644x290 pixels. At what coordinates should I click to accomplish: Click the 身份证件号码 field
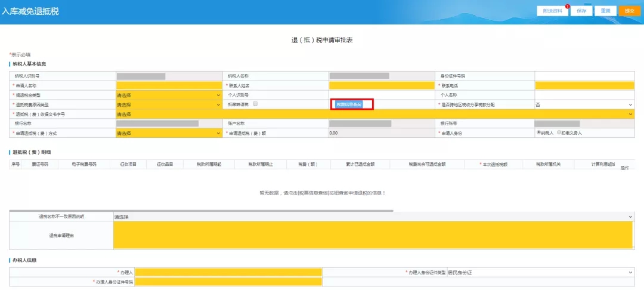584,76
